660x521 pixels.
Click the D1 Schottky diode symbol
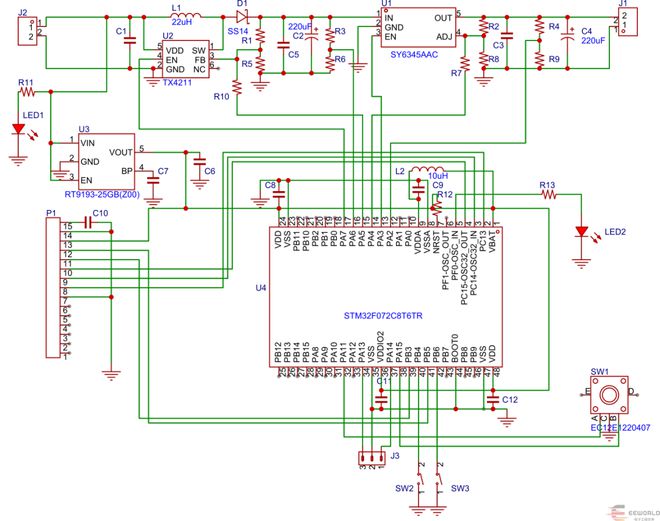(242, 17)
